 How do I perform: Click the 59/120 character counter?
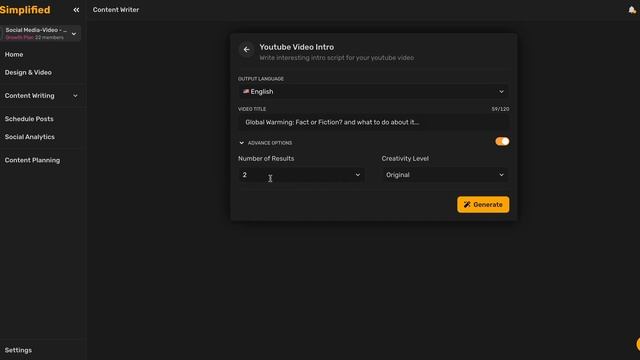500,109
